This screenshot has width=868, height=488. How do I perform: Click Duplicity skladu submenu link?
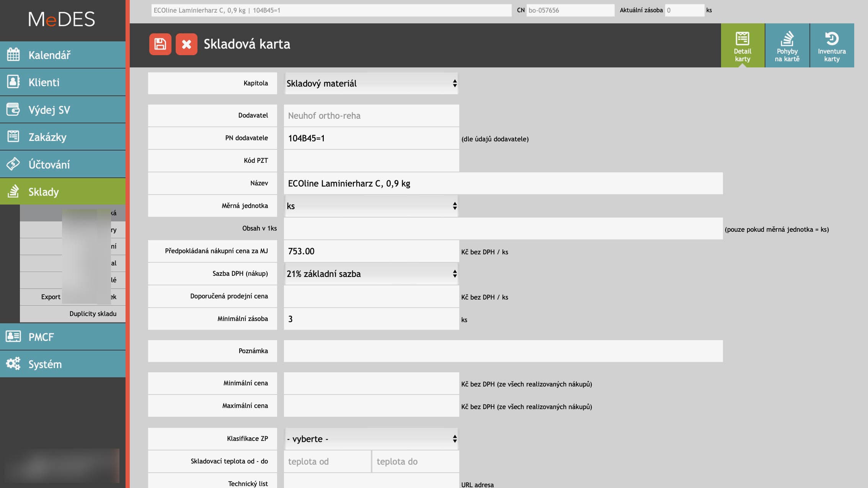coord(93,314)
